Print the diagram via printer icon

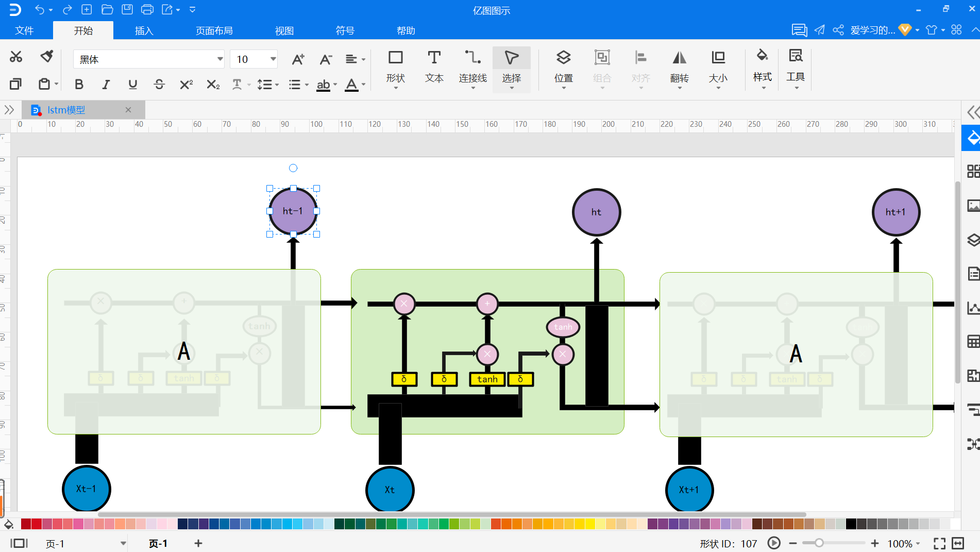[147, 9]
